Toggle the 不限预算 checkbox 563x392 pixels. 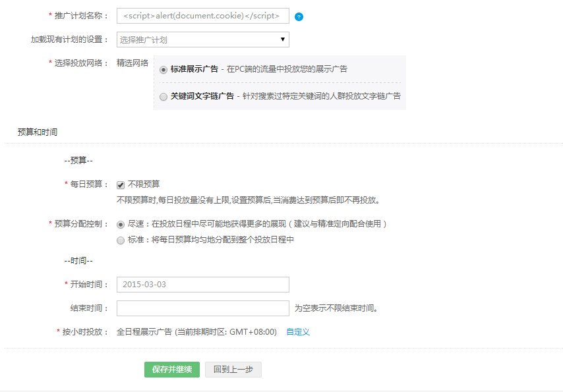(x=121, y=185)
